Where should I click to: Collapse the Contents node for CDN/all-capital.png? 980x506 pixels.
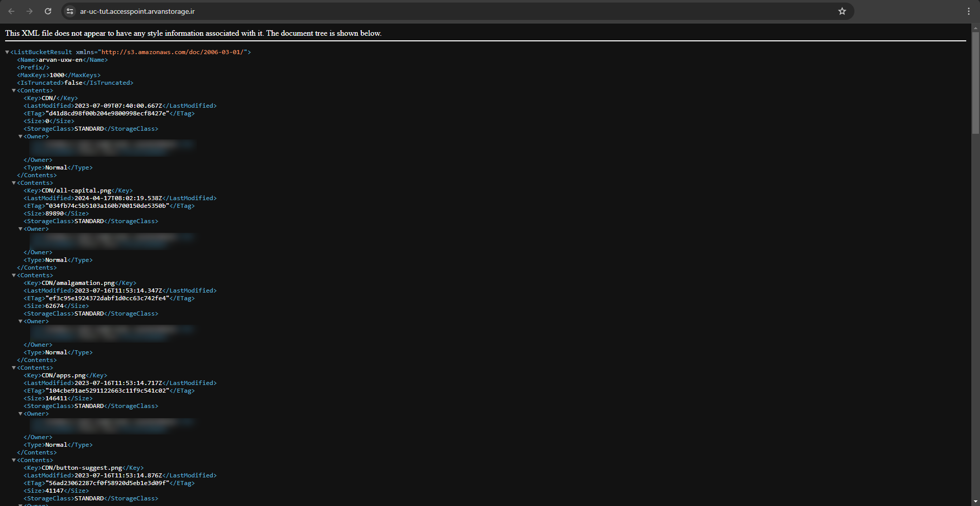click(x=14, y=183)
